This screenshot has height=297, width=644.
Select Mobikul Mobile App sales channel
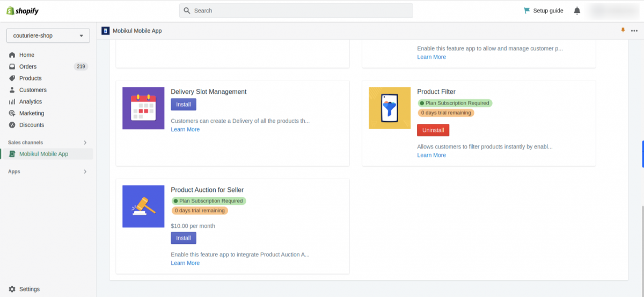[43, 154]
